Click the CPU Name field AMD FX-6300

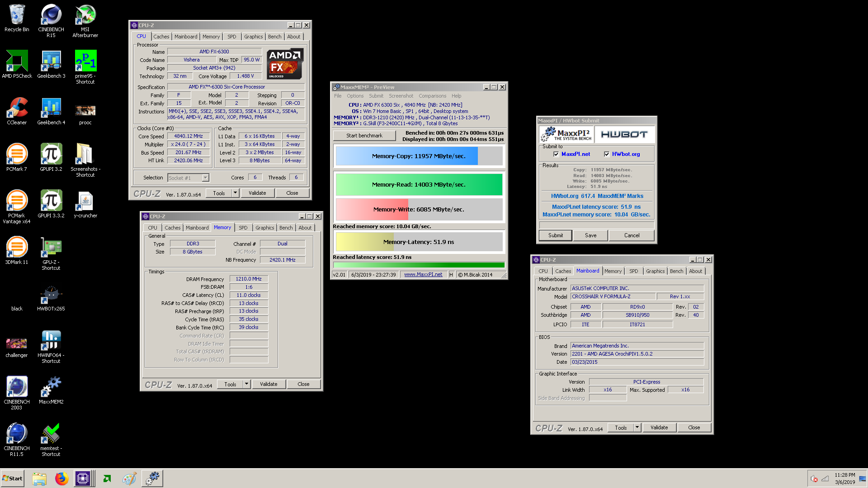pyautogui.click(x=214, y=52)
